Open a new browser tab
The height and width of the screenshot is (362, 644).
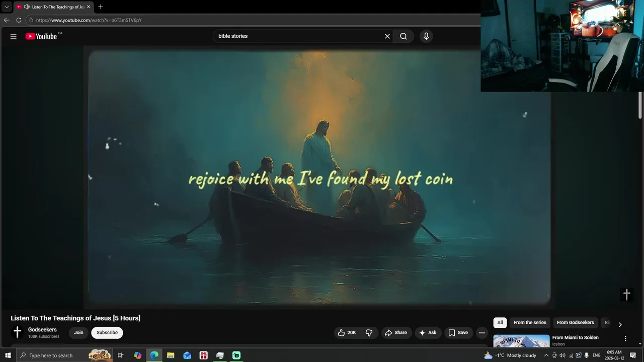(x=101, y=7)
